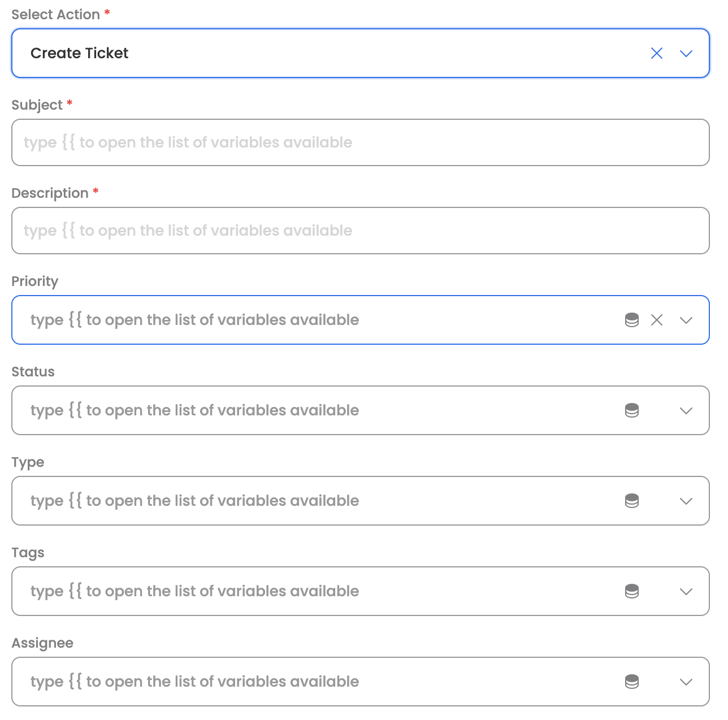The height and width of the screenshot is (720, 728).
Task: Clear the Create Ticket action selection
Action: 656,53
